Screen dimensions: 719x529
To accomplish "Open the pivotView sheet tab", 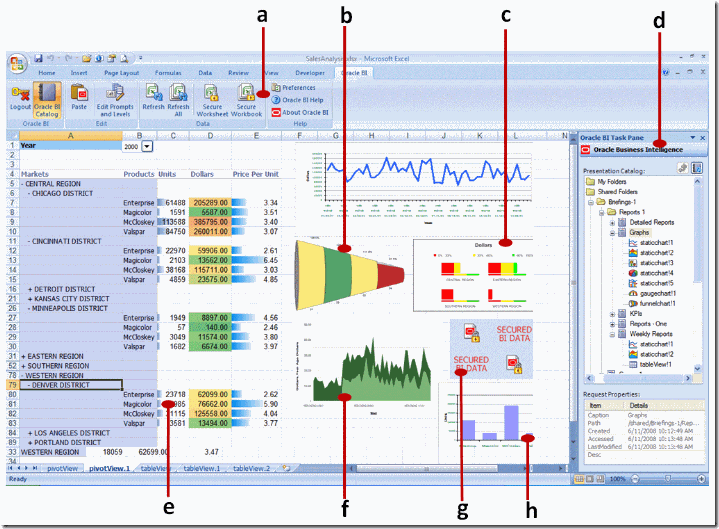I will pos(62,468).
